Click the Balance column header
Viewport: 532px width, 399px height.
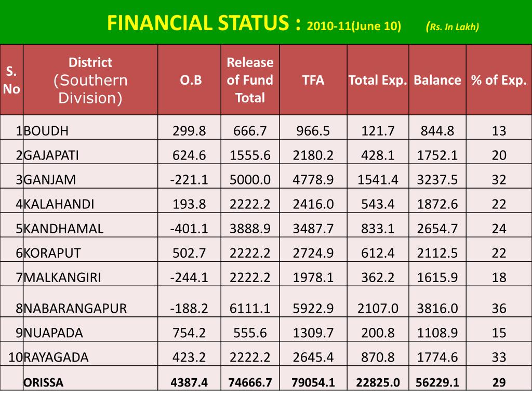tap(437, 80)
